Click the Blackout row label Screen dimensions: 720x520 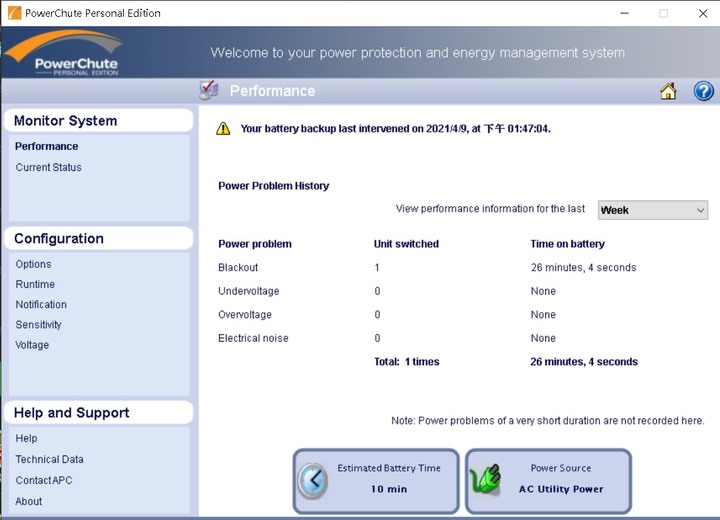click(x=238, y=267)
